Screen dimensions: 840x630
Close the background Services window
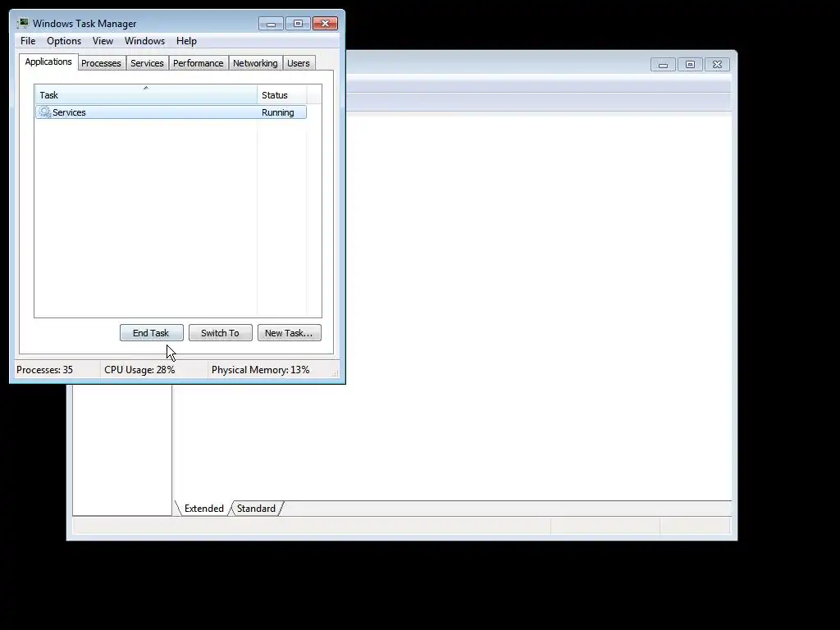(717, 65)
